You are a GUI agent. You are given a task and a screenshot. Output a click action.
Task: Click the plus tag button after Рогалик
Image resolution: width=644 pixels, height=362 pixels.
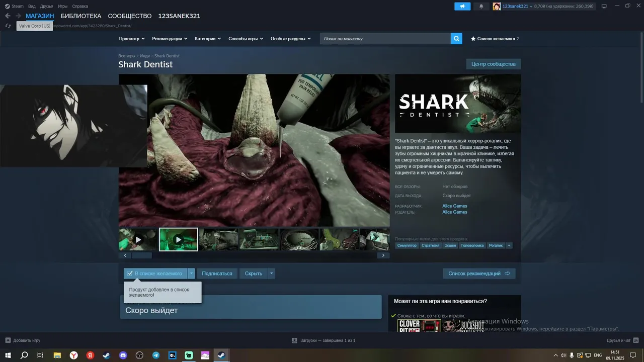[x=509, y=245]
